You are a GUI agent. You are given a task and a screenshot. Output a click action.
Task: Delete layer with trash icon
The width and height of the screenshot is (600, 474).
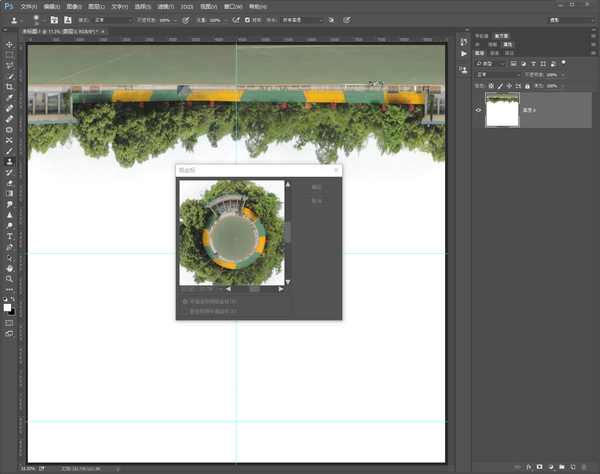(584, 467)
